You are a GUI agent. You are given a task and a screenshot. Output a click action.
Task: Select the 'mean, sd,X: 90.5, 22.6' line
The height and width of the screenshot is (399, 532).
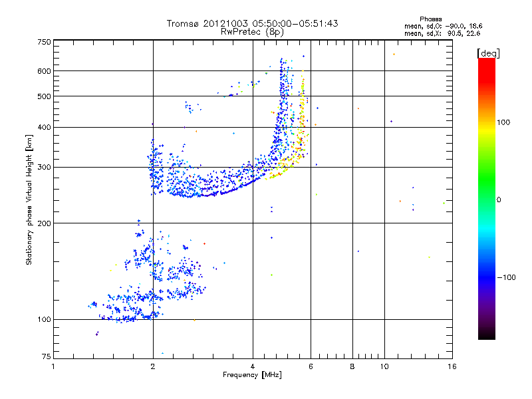coord(442,33)
